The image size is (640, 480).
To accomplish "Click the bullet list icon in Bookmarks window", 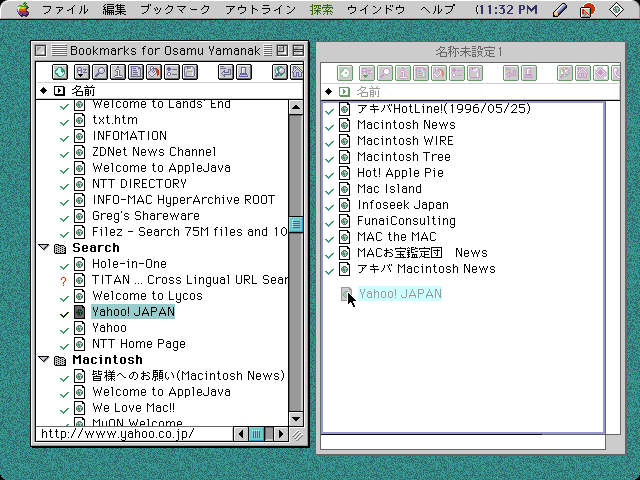I will click(x=171, y=72).
